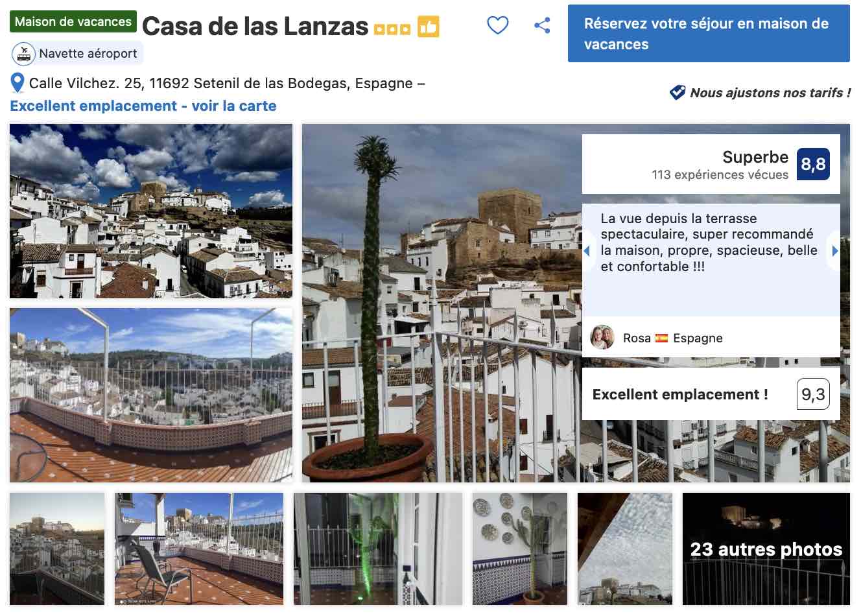
Task: Click Nous ajustons nos tarifs link
Action: (x=770, y=93)
